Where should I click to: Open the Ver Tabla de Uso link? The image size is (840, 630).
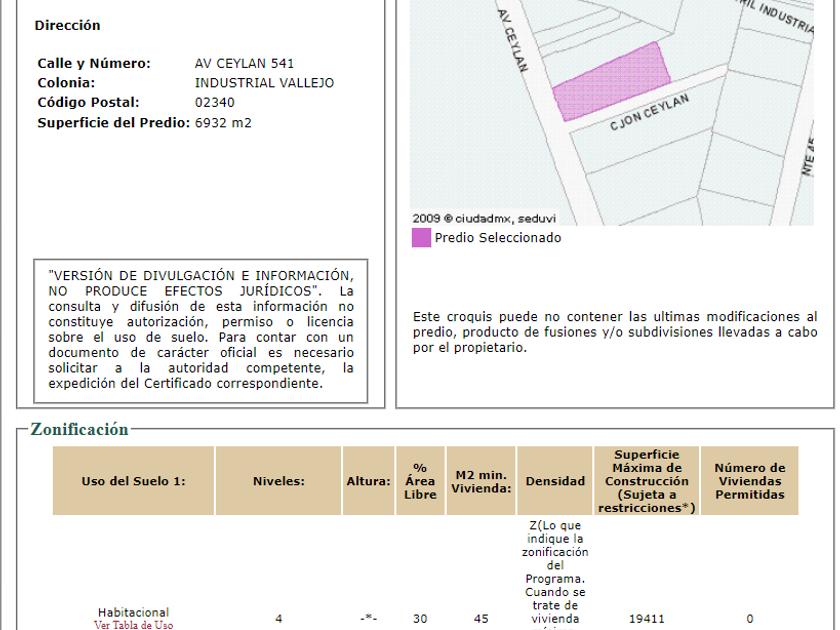pos(133,625)
